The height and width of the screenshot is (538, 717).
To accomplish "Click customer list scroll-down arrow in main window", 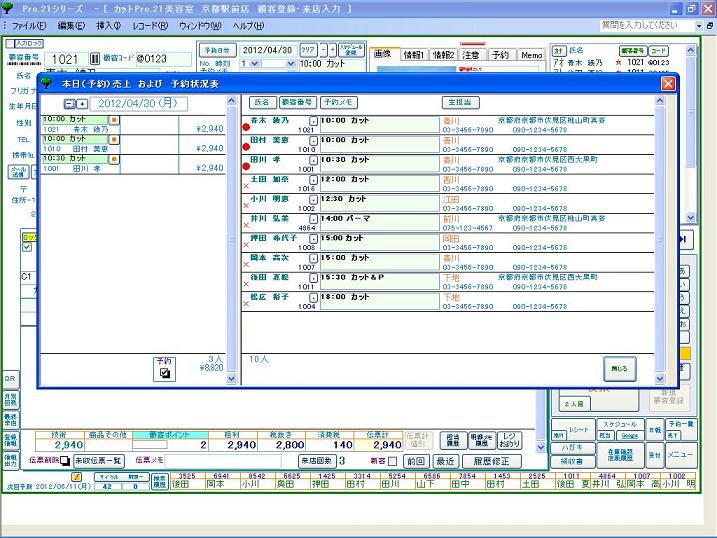I will [690, 218].
